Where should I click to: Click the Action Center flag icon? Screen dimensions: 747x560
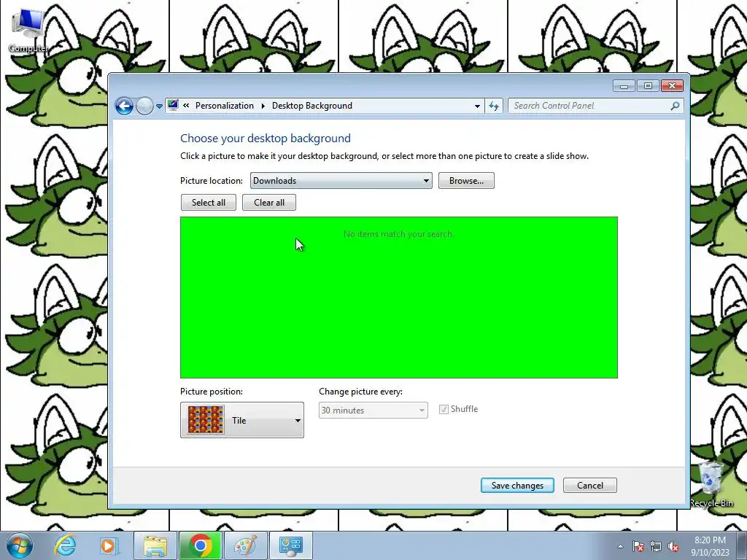[x=638, y=546]
